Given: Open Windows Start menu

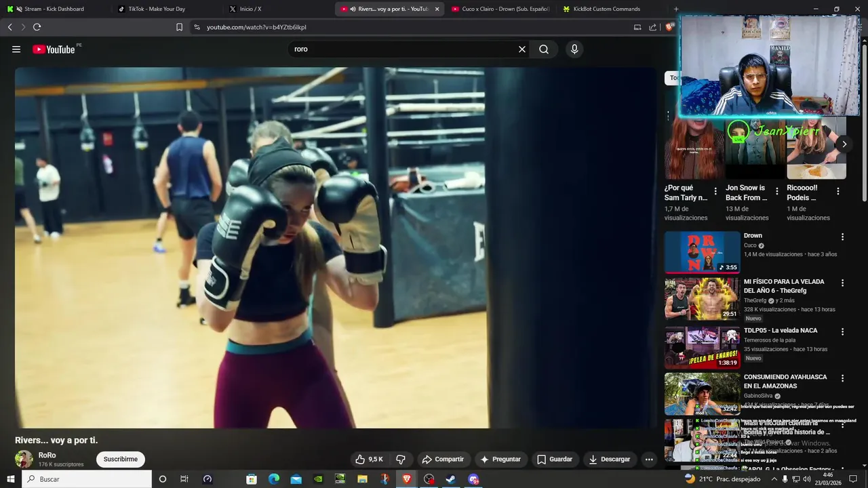Looking at the screenshot, I should pyautogui.click(x=10, y=479).
